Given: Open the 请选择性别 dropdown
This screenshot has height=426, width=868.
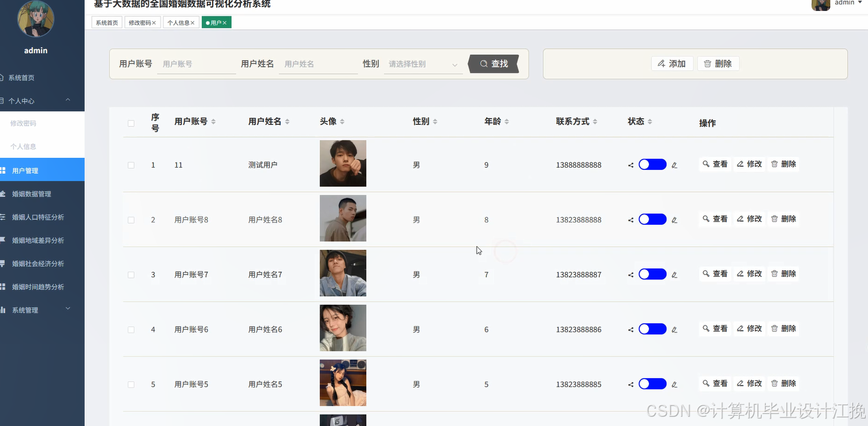Looking at the screenshot, I should tap(423, 64).
